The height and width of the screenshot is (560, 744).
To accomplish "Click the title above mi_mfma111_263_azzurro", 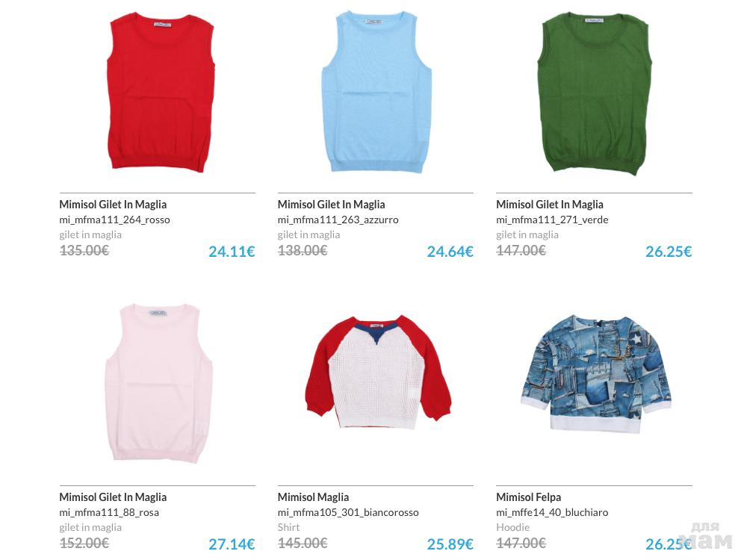I will (331, 205).
